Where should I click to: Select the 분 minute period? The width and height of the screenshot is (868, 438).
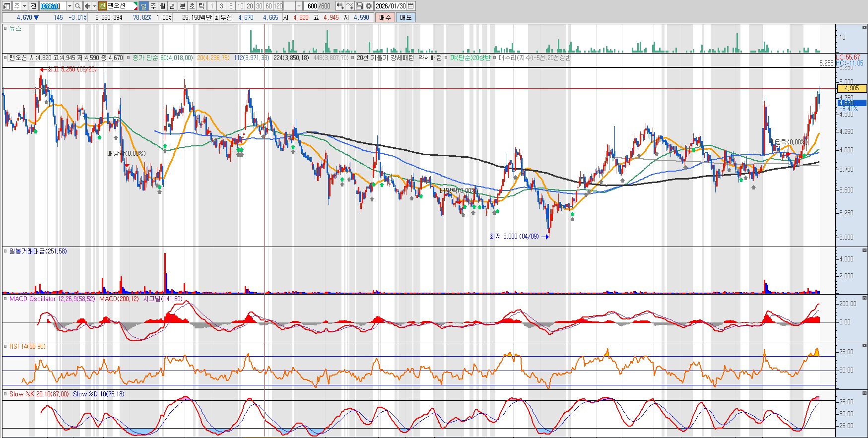coord(182,6)
